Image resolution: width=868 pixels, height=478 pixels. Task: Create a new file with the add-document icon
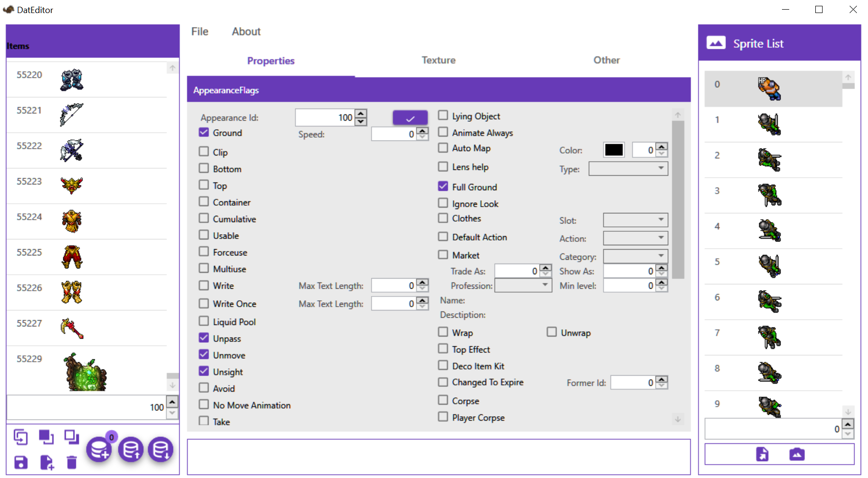(47, 463)
